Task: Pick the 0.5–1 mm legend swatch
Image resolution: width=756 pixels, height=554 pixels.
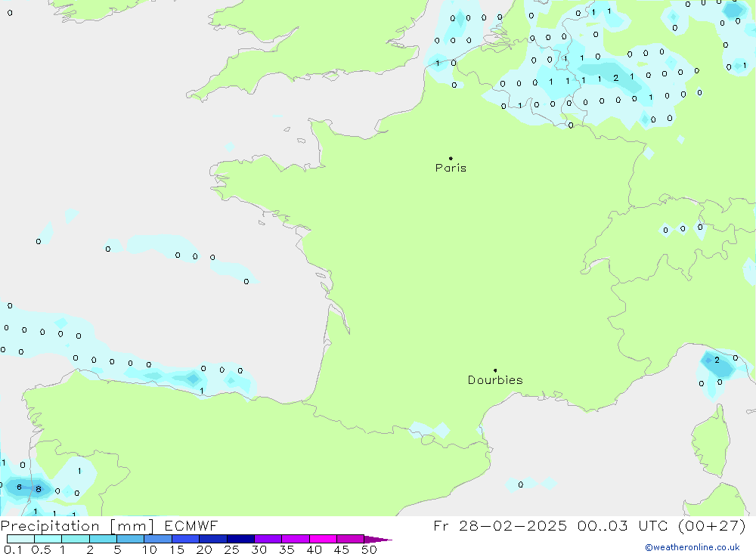Action: tap(48, 539)
